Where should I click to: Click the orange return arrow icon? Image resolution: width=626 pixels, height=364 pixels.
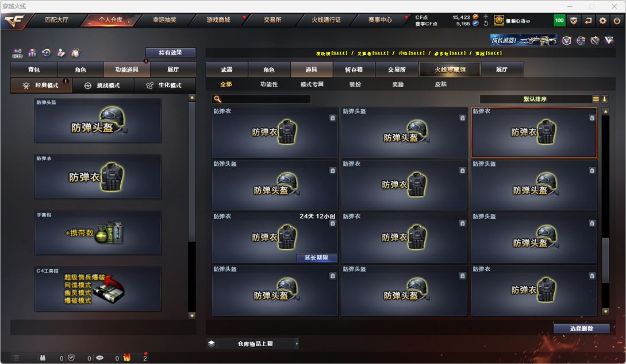pos(588,21)
